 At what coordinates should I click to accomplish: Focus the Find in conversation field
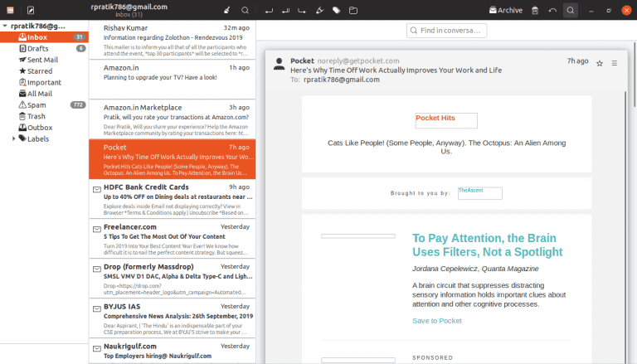[446, 31]
